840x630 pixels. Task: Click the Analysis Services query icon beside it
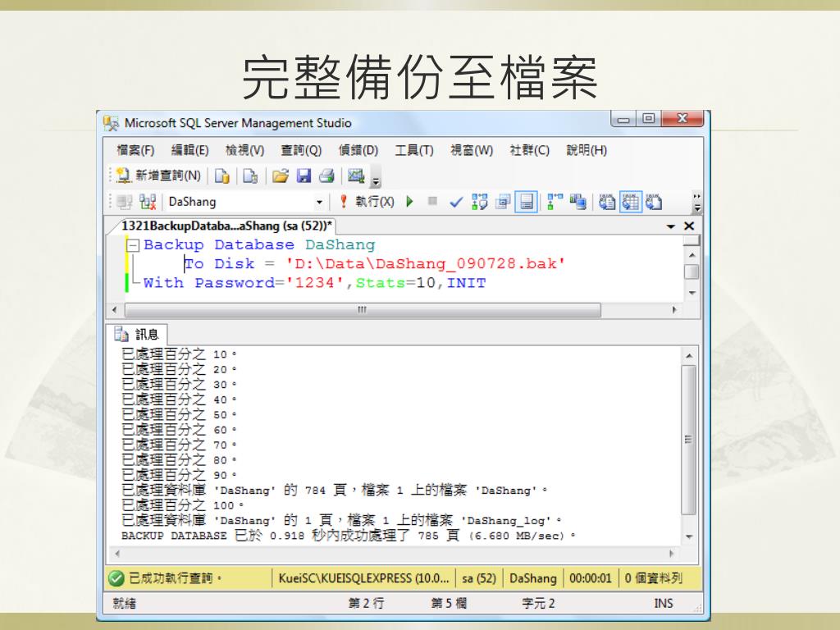pyautogui.click(x=250, y=176)
